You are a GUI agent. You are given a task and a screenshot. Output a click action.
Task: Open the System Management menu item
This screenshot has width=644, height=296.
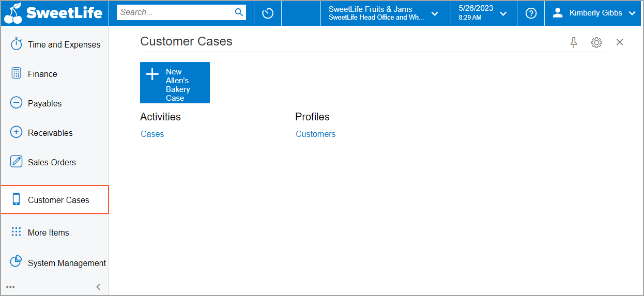tap(67, 263)
